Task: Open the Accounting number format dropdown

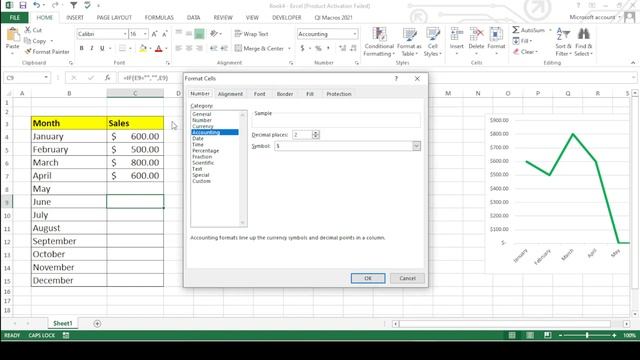Action: point(355,34)
